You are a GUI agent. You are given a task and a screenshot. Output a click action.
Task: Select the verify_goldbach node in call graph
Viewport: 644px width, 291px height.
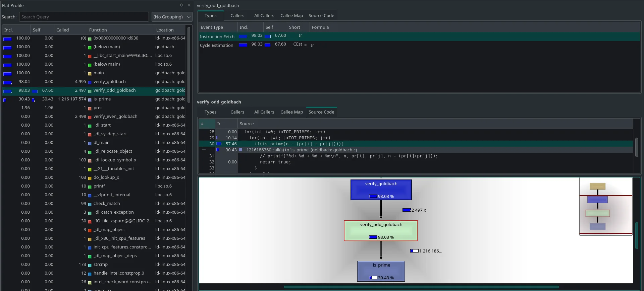click(x=381, y=190)
